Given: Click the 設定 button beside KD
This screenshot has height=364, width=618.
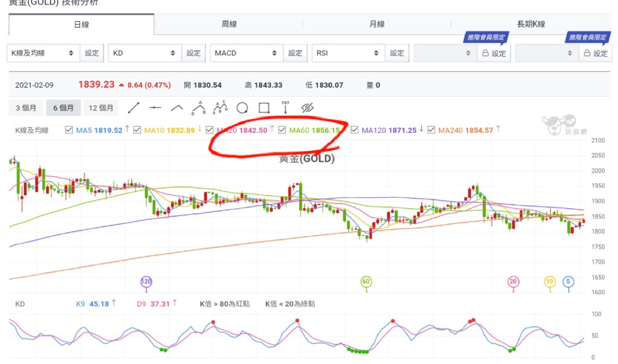Looking at the screenshot, I should [193, 53].
